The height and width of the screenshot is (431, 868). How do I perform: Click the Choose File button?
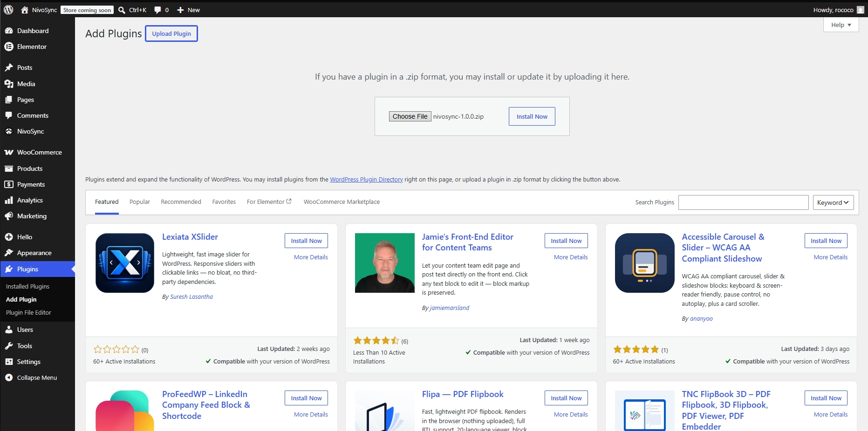tap(410, 116)
